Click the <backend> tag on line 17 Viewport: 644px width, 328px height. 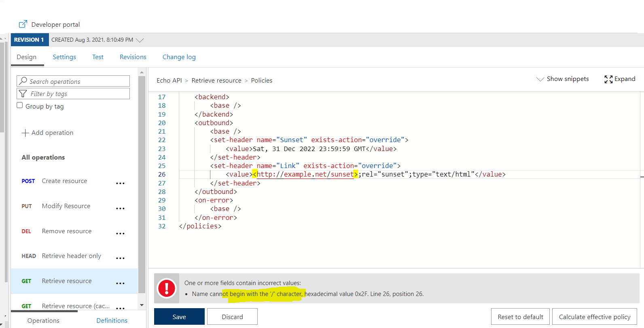(212, 97)
